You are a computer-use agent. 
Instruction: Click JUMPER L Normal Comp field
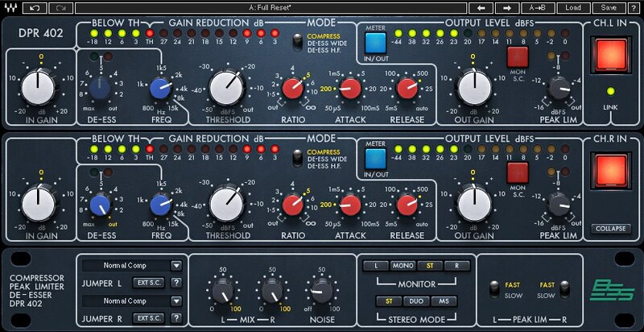coord(126,265)
